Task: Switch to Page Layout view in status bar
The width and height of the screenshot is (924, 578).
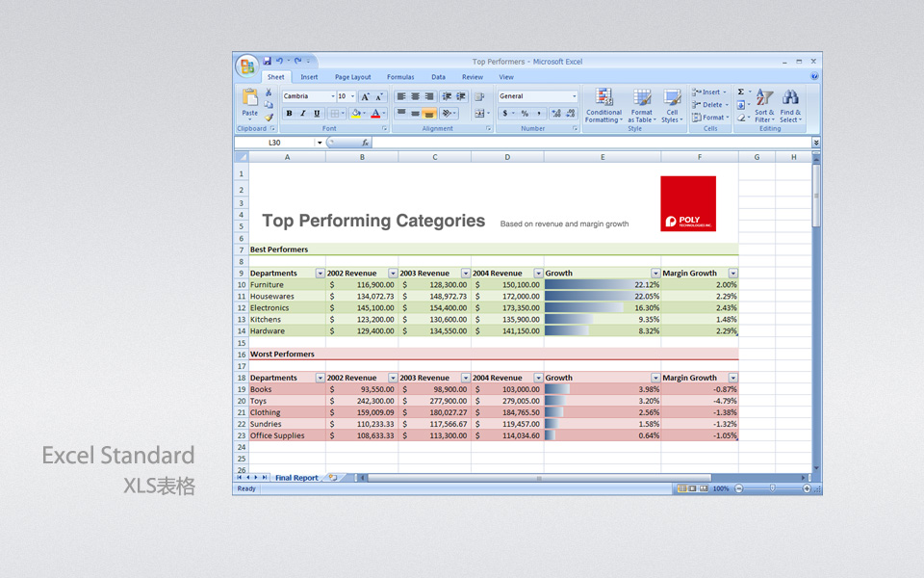Action: pyautogui.click(x=692, y=489)
